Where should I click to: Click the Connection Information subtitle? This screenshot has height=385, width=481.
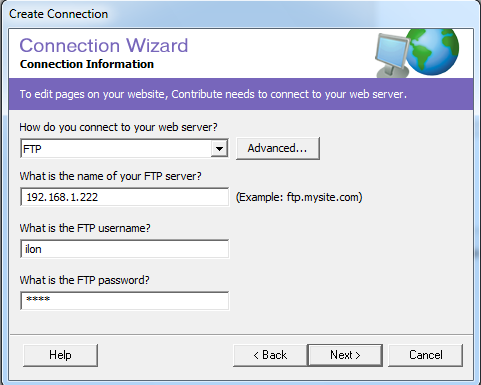(x=87, y=64)
